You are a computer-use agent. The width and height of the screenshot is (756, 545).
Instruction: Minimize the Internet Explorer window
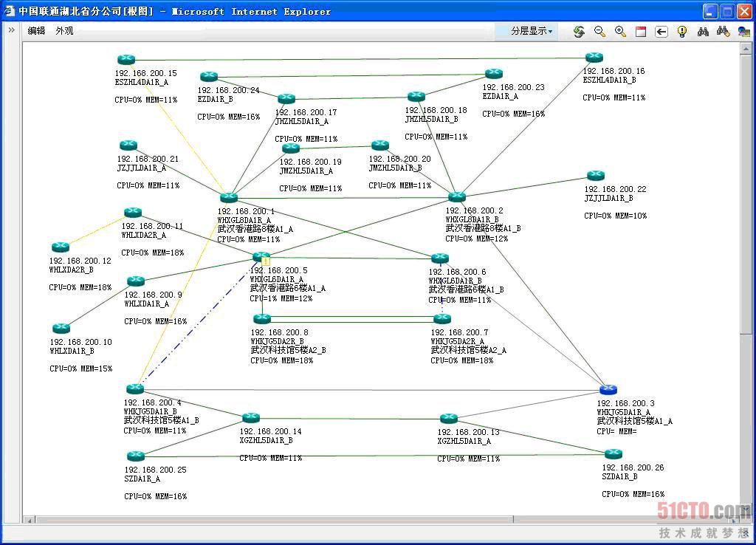709,11
